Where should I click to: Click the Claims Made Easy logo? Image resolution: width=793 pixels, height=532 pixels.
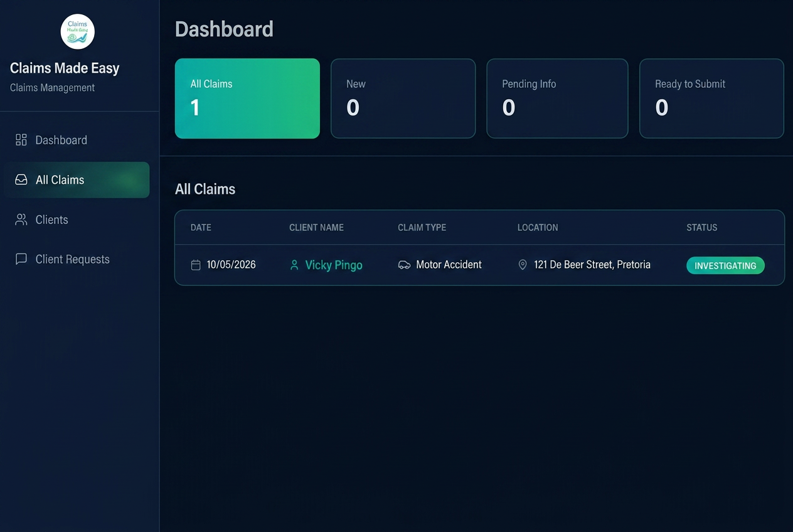pos(78,31)
